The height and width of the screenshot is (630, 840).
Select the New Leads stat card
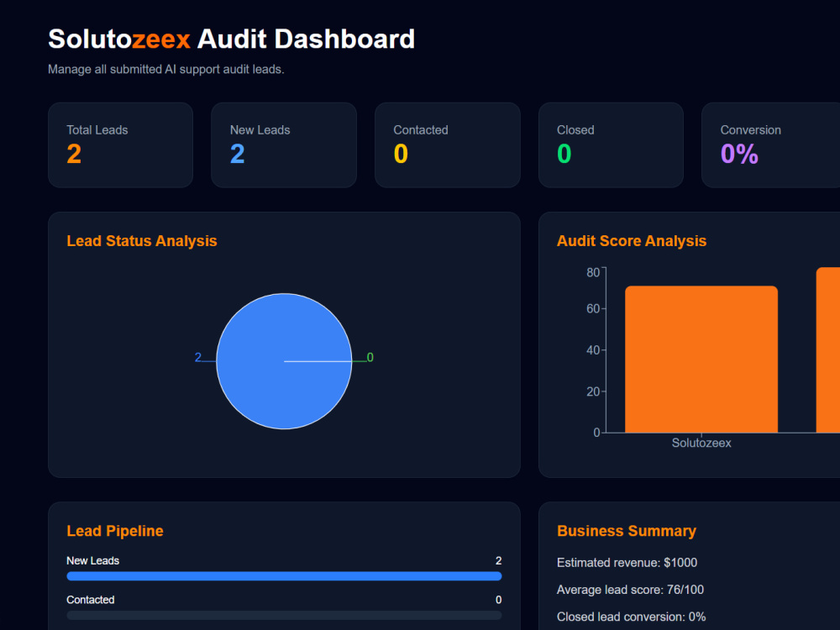[284, 145]
